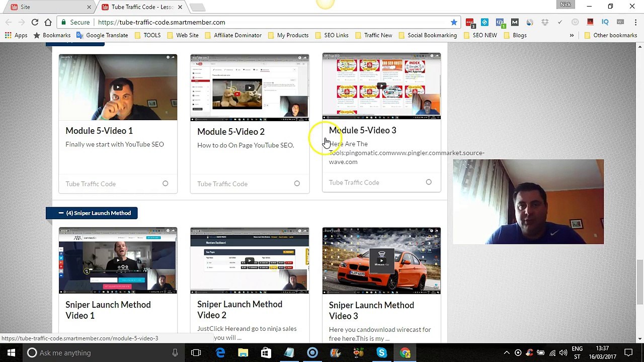644x362 pixels.
Task: Open the Blogs bookmark folder
Action: pyautogui.click(x=515, y=35)
